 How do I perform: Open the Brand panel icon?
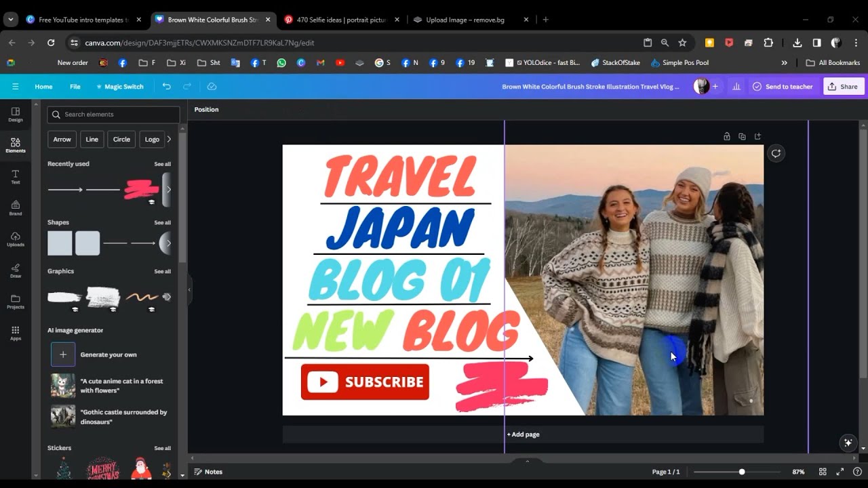pos(15,209)
